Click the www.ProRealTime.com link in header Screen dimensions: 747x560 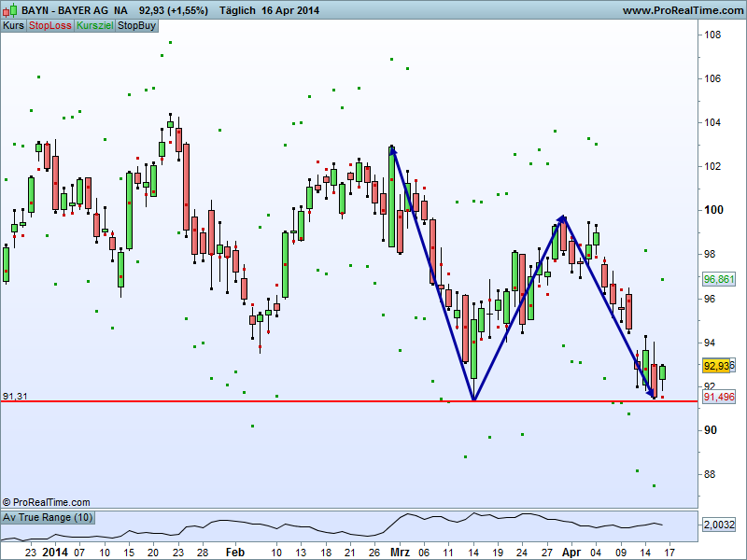point(684,10)
